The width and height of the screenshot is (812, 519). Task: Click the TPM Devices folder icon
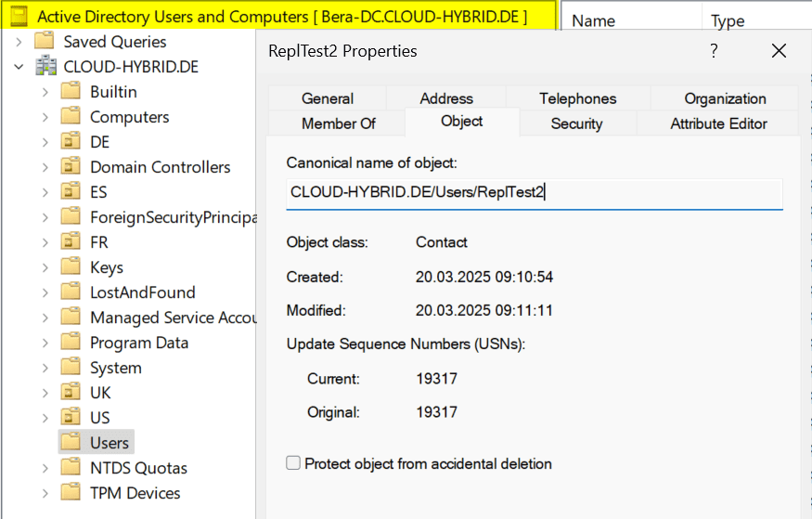pos(71,493)
